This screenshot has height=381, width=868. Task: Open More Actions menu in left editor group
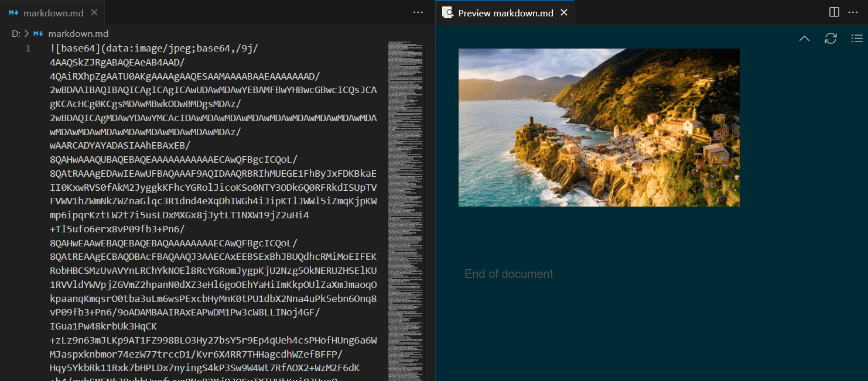(x=418, y=12)
